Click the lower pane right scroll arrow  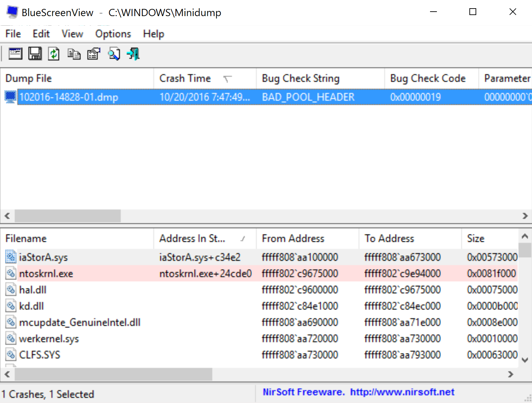click(511, 374)
